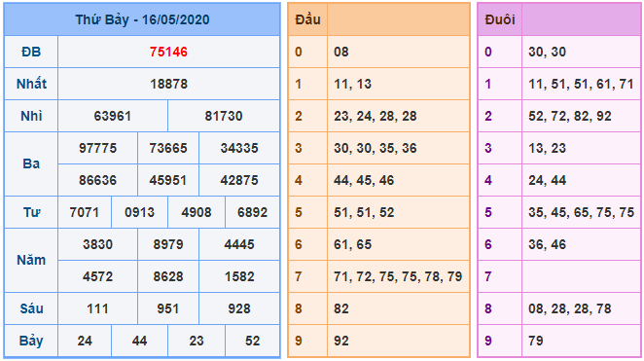Click Đuôi values 36, 46
Image resolution: width=644 pixels, height=361 pixels.
pyautogui.click(x=547, y=244)
